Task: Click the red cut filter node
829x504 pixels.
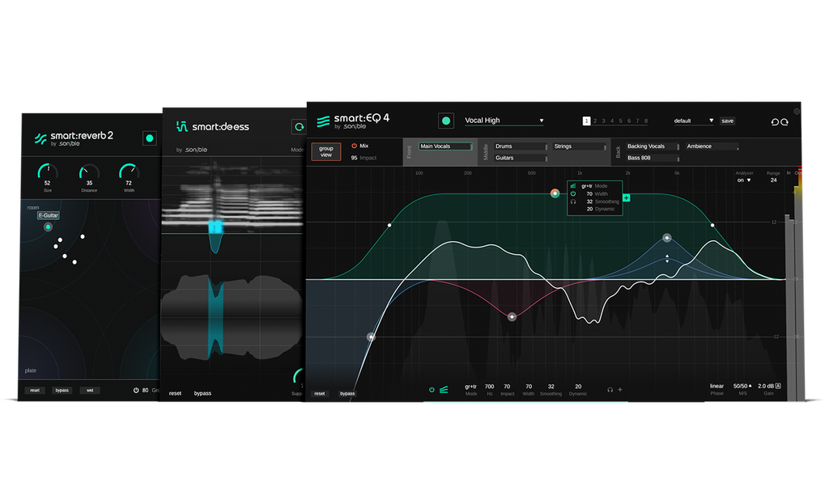Action: (512, 317)
